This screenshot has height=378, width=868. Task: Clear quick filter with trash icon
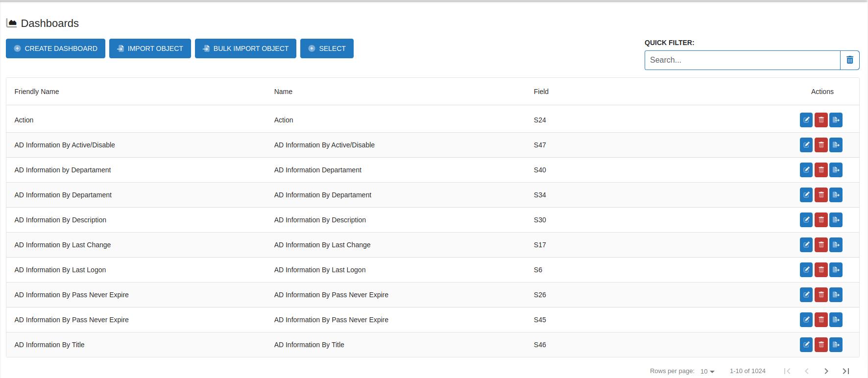tap(850, 60)
